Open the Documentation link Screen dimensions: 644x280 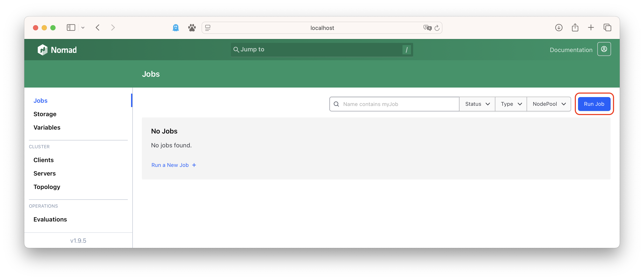pyautogui.click(x=571, y=50)
